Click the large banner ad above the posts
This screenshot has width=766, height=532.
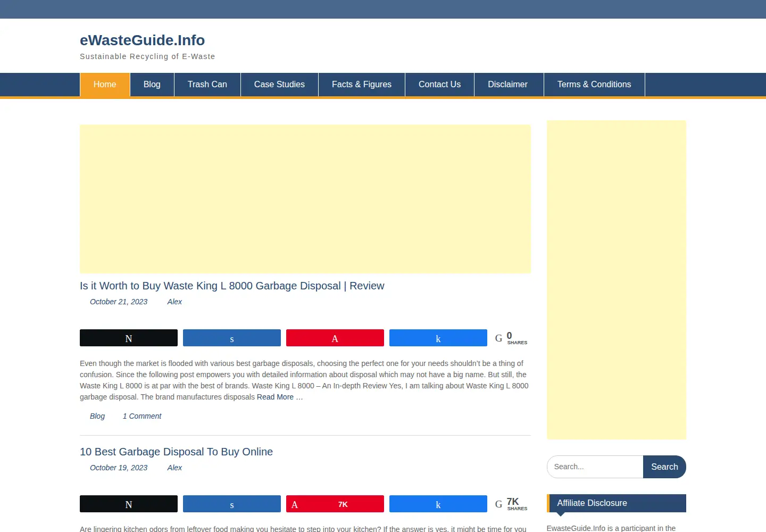(305, 199)
